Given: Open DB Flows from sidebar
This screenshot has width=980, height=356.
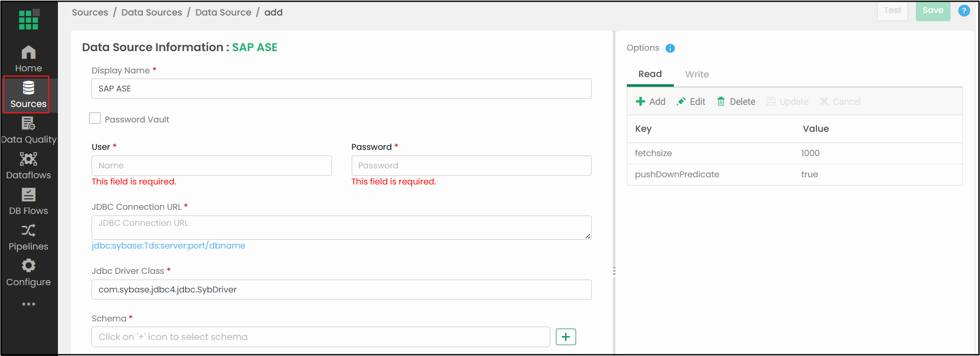Looking at the screenshot, I should point(28,202).
